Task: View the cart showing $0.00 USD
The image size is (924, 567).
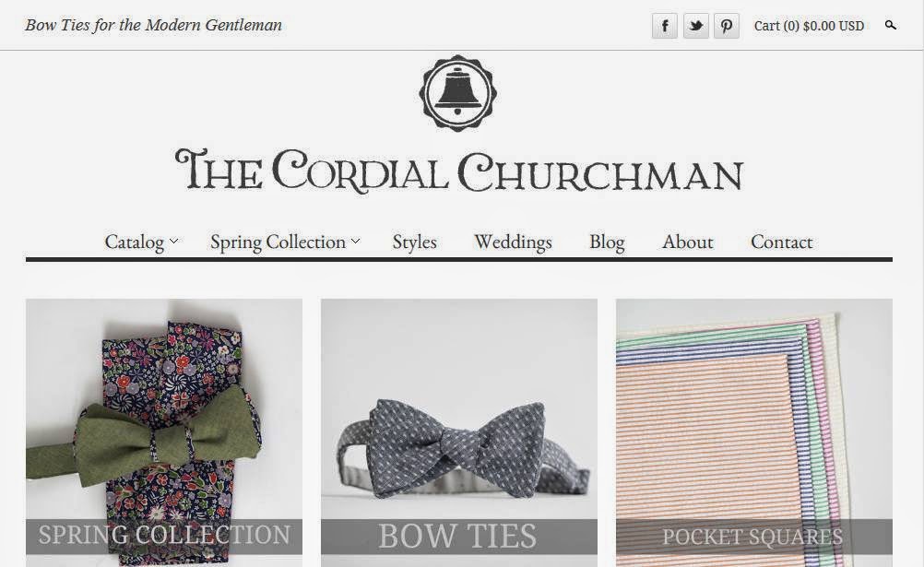Action: coord(809,26)
